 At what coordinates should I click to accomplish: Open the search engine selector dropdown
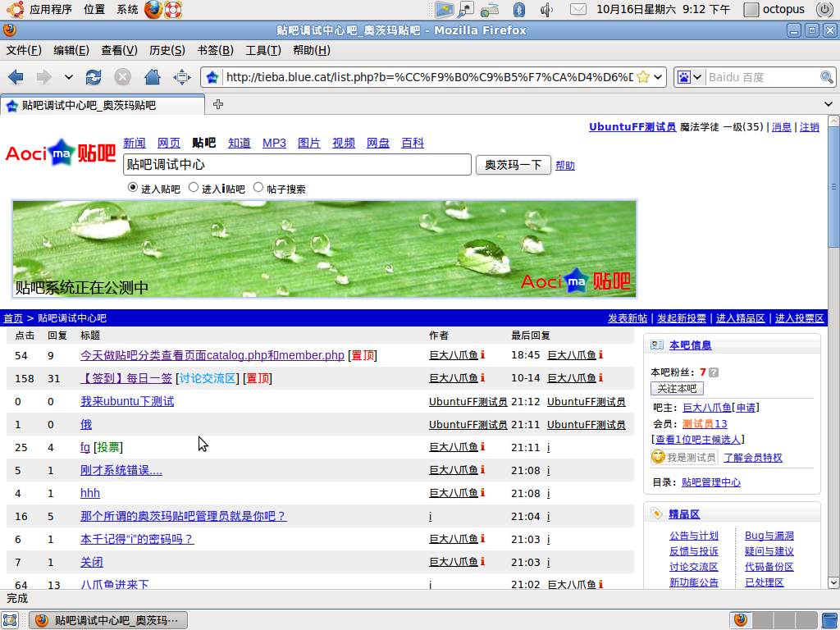pos(697,77)
